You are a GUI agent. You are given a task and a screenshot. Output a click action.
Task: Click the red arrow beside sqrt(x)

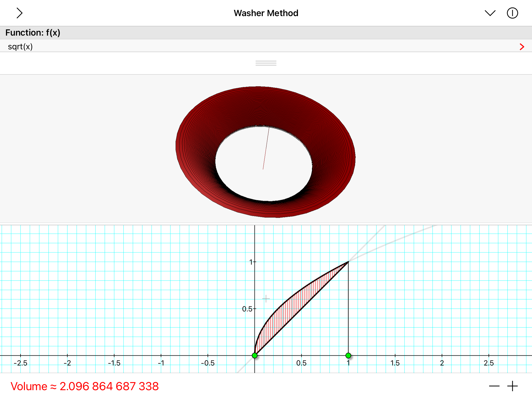pyautogui.click(x=522, y=47)
